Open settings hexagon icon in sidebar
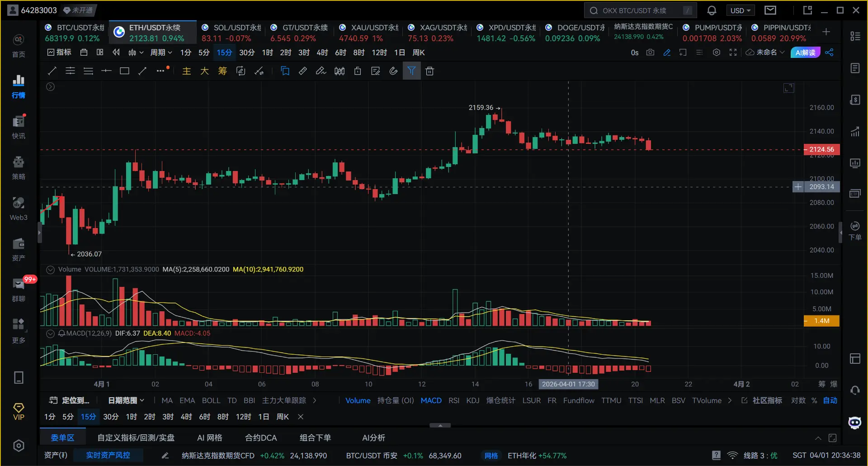The height and width of the screenshot is (466, 868). 19,446
